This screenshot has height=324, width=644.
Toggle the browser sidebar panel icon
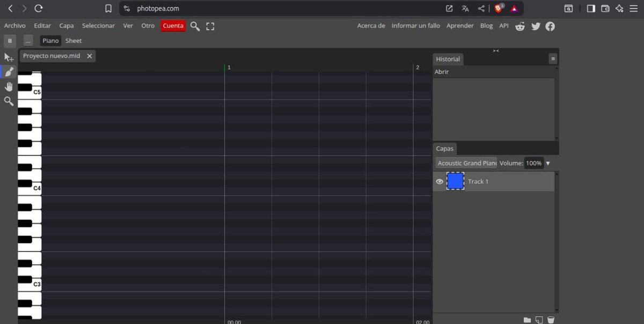coord(591,9)
